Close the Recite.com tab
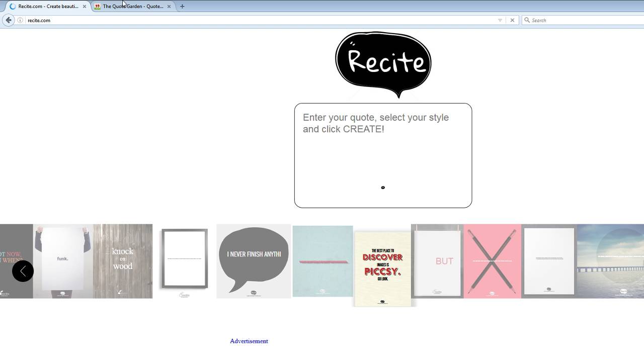The image size is (644, 362). coord(85,7)
